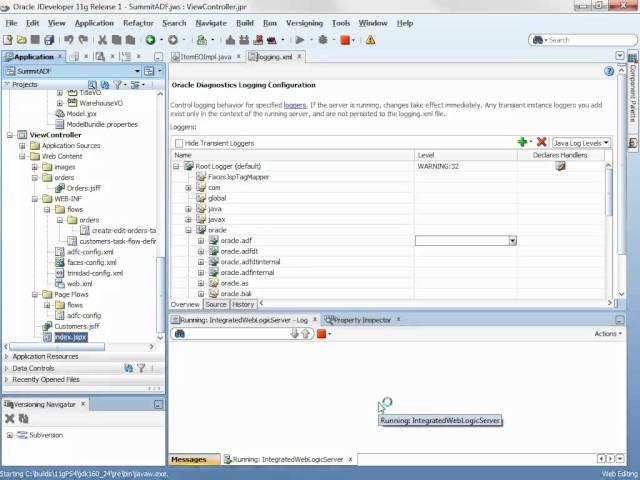Click the binoculars icon in log panel
The image size is (640, 480).
(180, 334)
